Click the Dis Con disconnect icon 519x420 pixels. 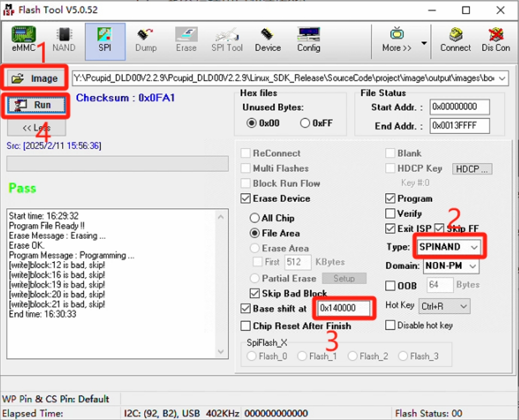coord(496,40)
